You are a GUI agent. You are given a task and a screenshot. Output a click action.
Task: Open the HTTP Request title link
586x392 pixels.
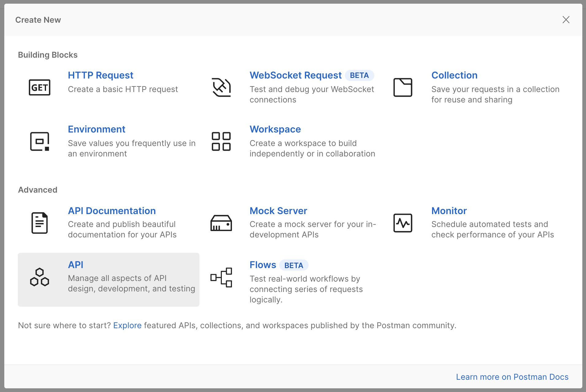[x=101, y=75]
